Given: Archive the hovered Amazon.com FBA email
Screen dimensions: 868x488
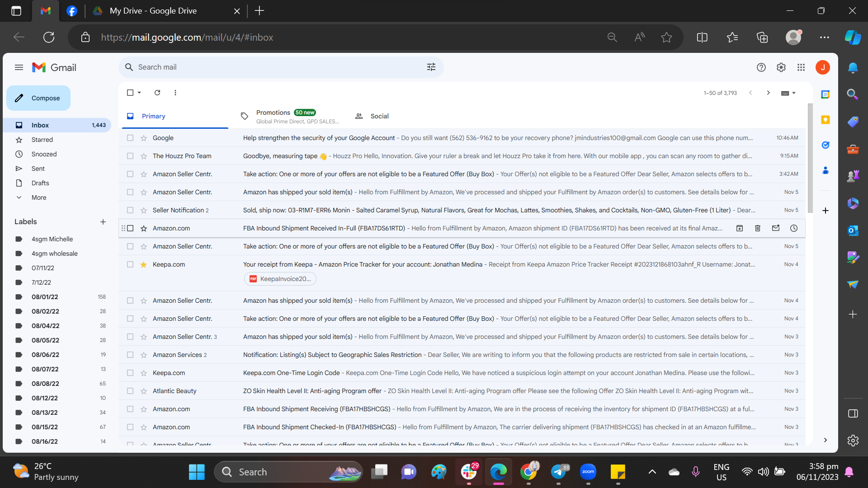Looking at the screenshot, I should tap(740, 228).
